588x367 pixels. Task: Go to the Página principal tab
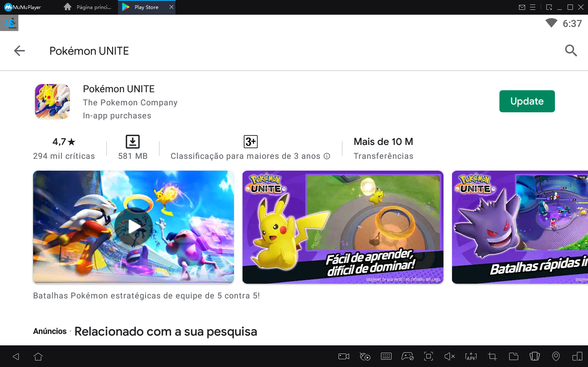coord(87,7)
